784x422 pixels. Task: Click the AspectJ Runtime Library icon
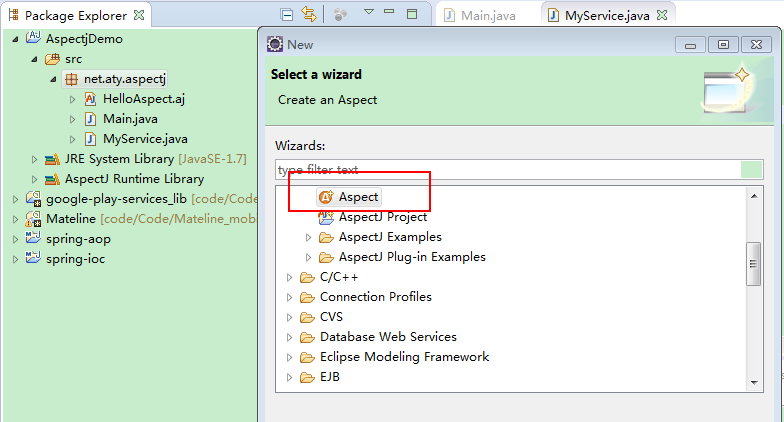point(52,180)
